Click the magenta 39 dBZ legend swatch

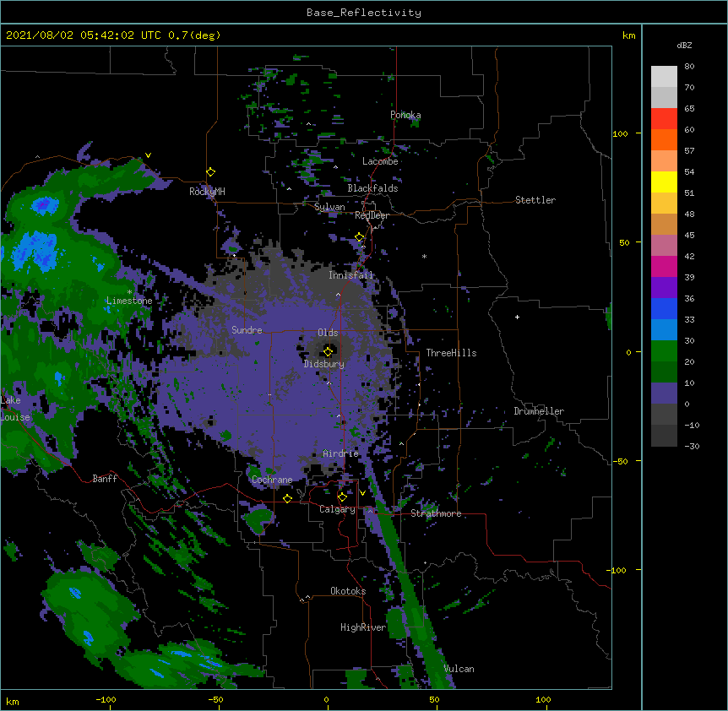click(664, 266)
